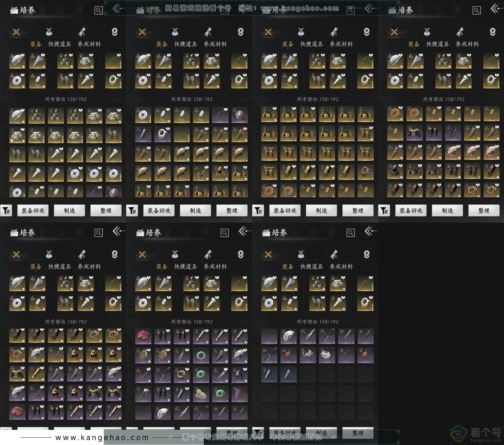Open filter icon beside 装备回收 in top-left panel
Image resolution: width=504 pixels, height=445 pixels.
[x=6, y=211]
